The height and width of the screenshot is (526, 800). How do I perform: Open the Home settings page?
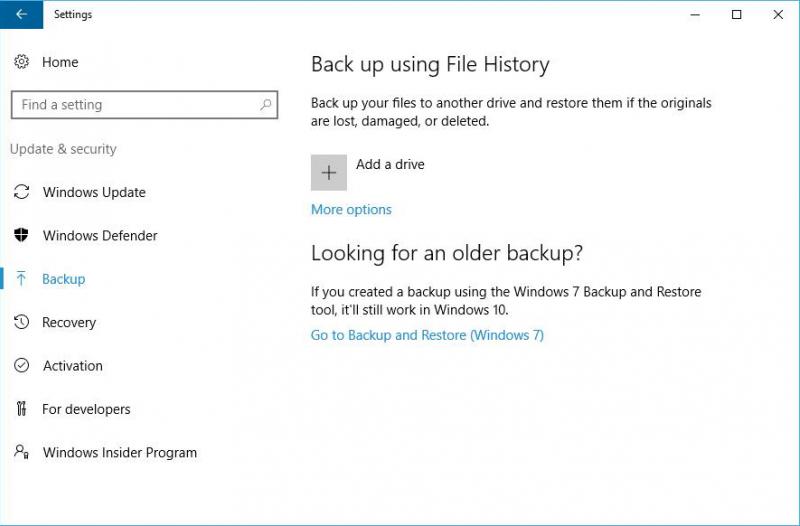point(60,62)
